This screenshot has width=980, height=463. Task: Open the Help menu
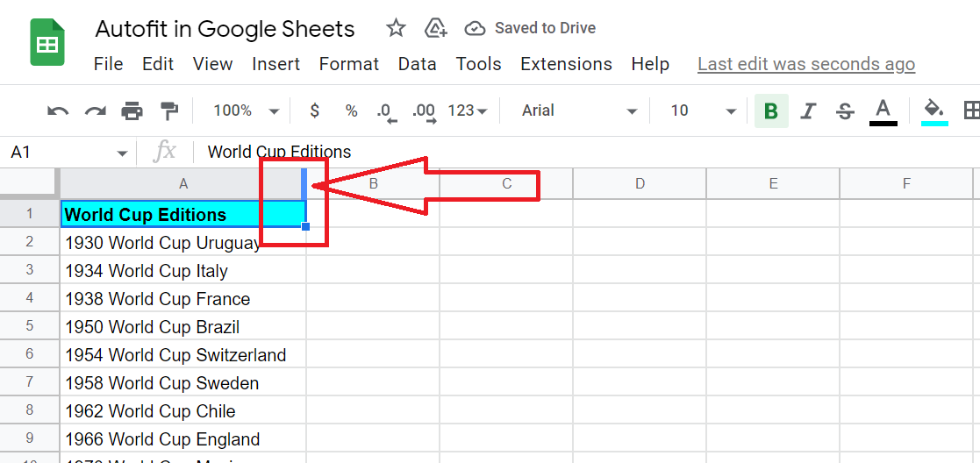click(650, 64)
